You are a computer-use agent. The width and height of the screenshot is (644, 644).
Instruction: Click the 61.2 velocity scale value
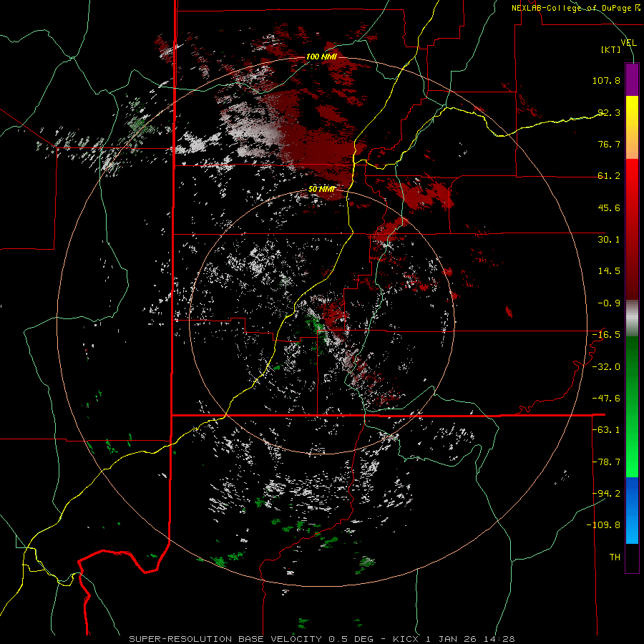coord(609,176)
